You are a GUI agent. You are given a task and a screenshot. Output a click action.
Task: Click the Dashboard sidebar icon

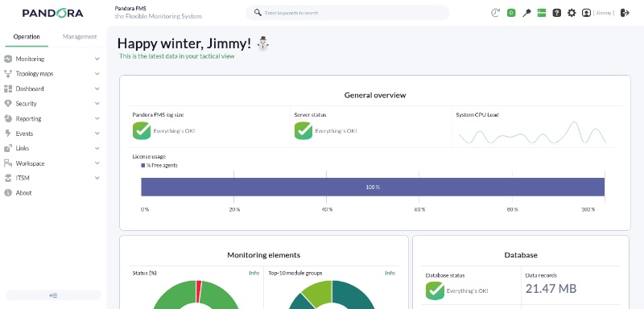coord(8,89)
